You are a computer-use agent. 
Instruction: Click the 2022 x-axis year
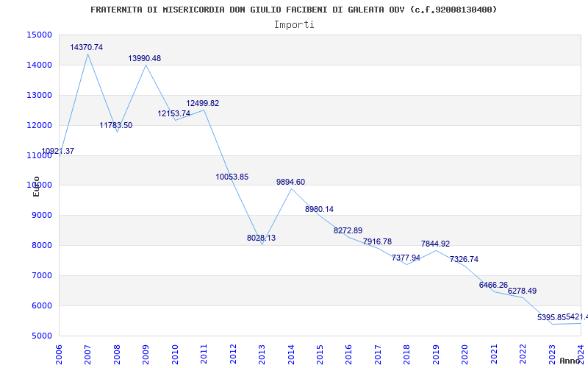click(x=523, y=354)
